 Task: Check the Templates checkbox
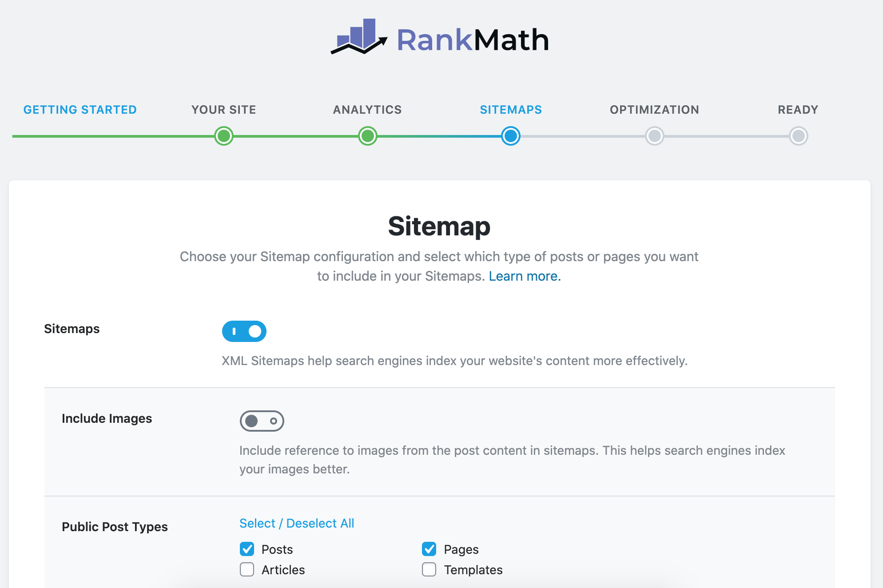click(429, 569)
